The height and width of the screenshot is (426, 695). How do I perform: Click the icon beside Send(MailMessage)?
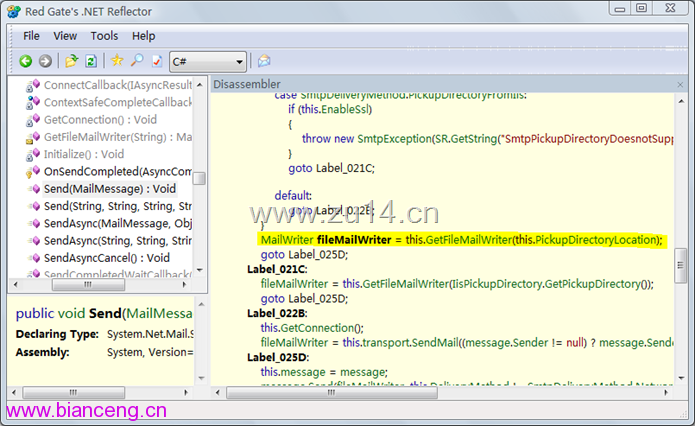tap(35, 189)
